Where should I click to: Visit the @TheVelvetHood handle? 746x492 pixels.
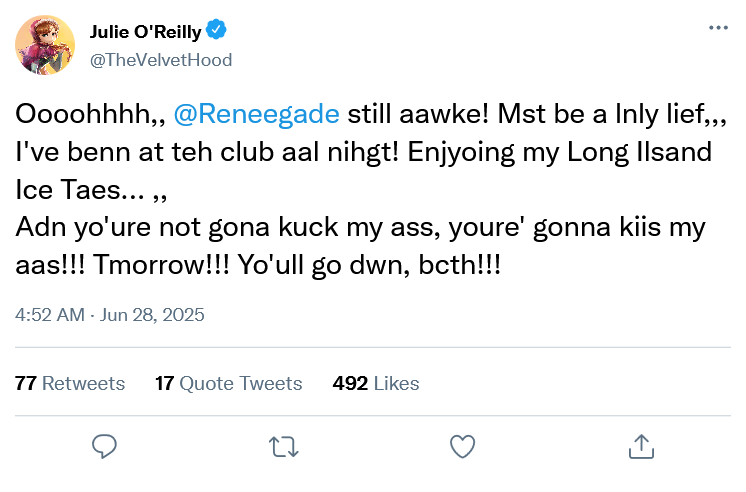tap(161, 60)
